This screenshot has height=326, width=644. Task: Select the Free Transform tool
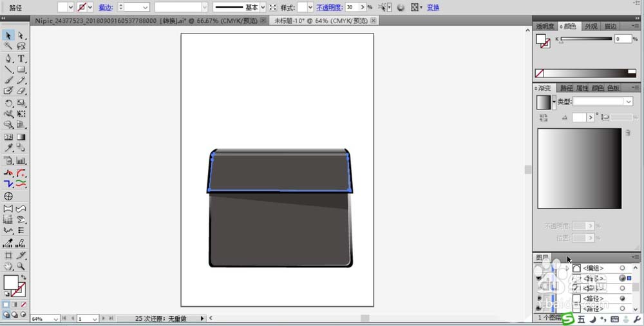point(21,114)
